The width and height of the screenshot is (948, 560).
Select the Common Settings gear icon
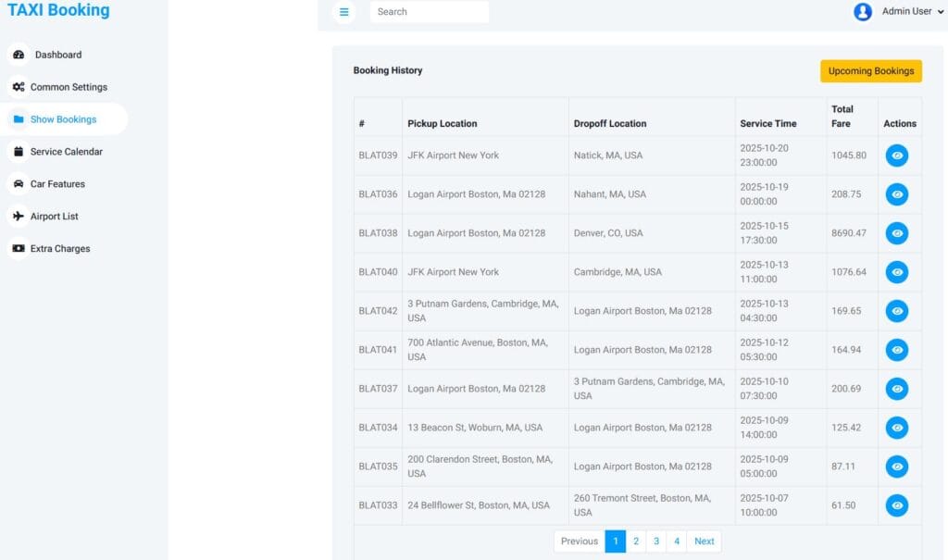click(x=19, y=86)
